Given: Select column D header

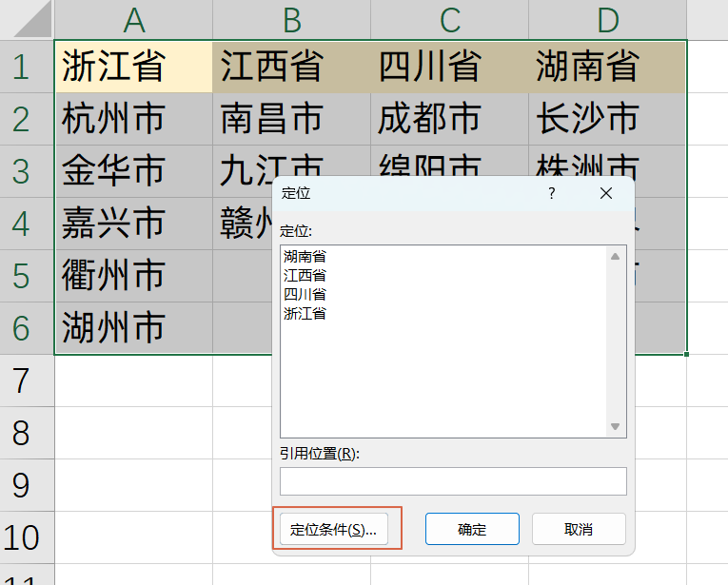Looking at the screenshot, I should (608, 20).
